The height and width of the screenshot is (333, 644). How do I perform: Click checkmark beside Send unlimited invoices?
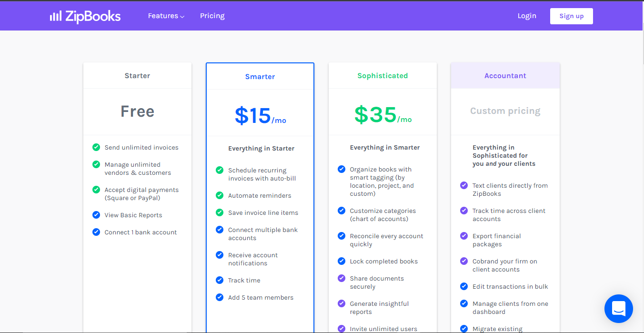(96, 147)
